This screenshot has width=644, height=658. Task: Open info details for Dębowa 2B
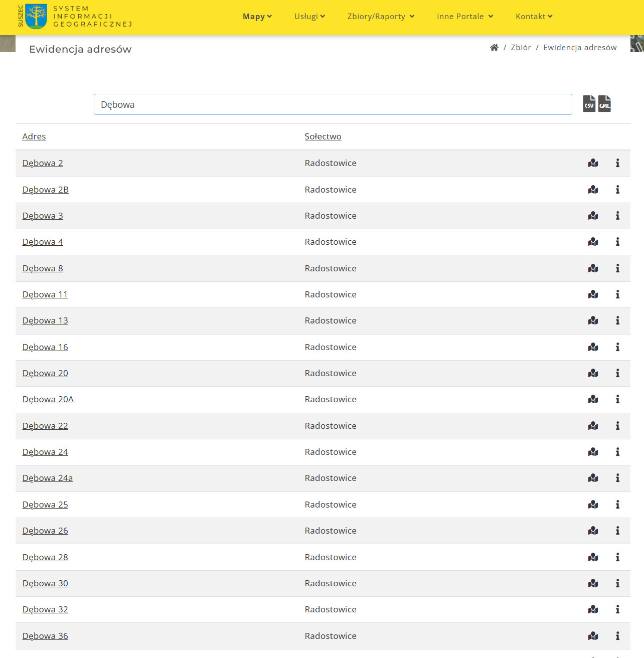click(617, 190)
